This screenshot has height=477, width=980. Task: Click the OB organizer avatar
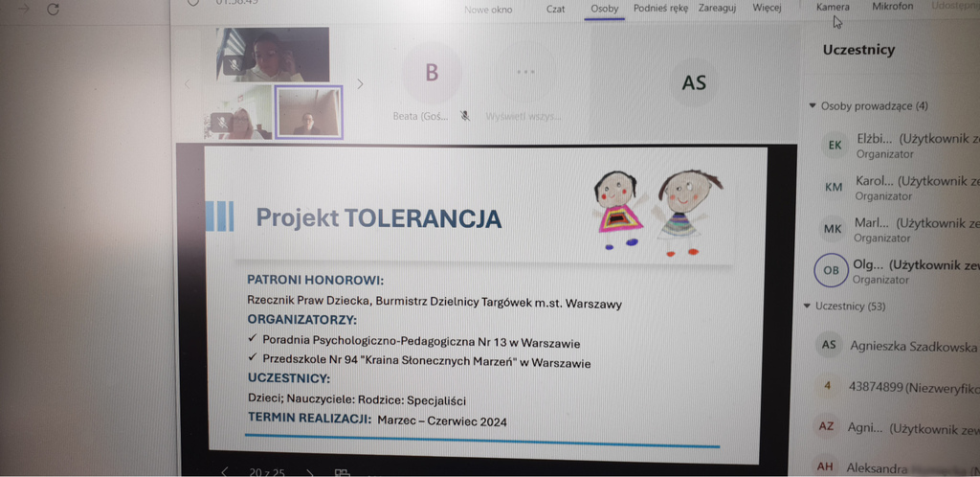(831, 271)
